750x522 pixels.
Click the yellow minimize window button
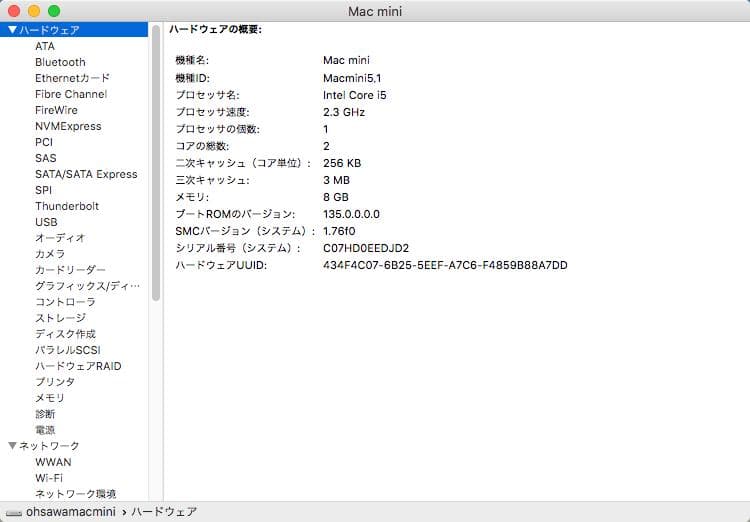[x=34, y=10]
